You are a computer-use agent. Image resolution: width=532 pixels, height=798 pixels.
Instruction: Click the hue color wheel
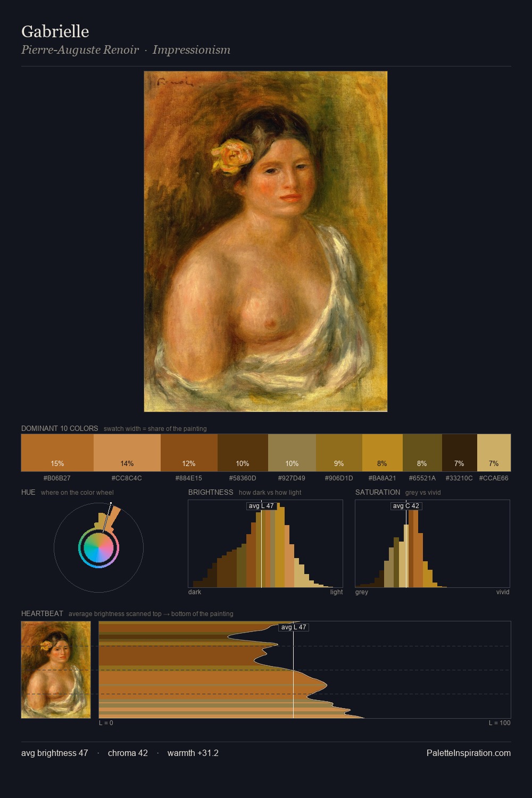point(98,547)
